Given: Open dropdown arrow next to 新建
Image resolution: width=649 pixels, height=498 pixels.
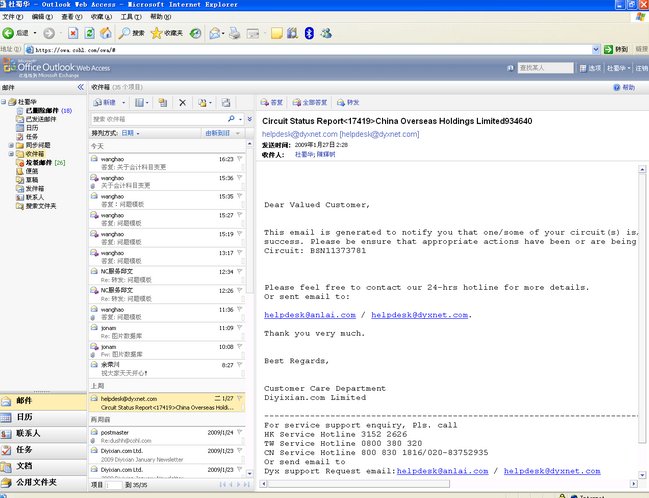Looking at the screenshot, I should [x=123, y=103].
